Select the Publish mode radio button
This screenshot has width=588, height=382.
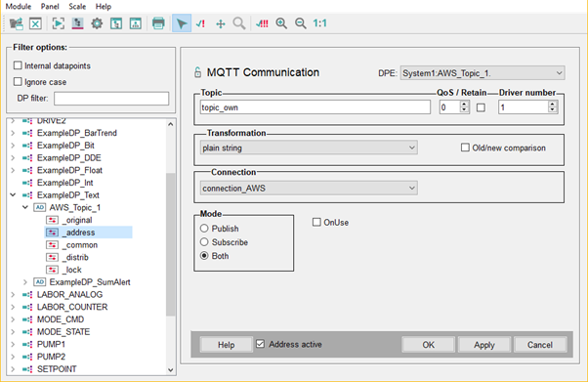pyautogui.click(x=204, y=229)
